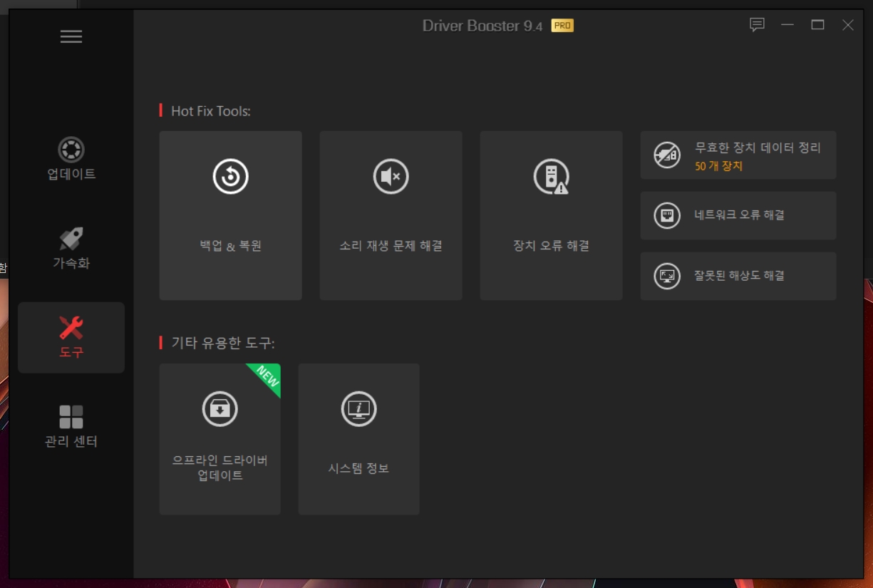Click the PRO badge next to title

coord(562,26)
